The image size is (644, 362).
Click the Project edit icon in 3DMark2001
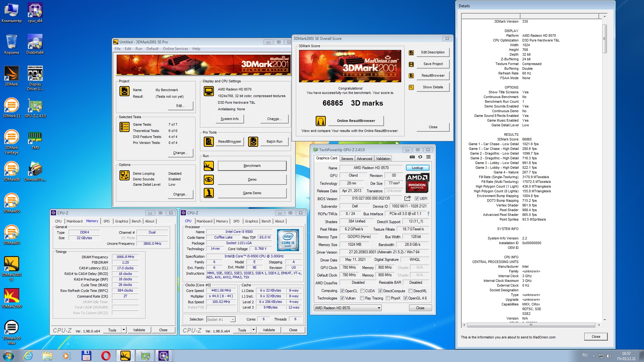pyautogui.click(x=125, y=91)
